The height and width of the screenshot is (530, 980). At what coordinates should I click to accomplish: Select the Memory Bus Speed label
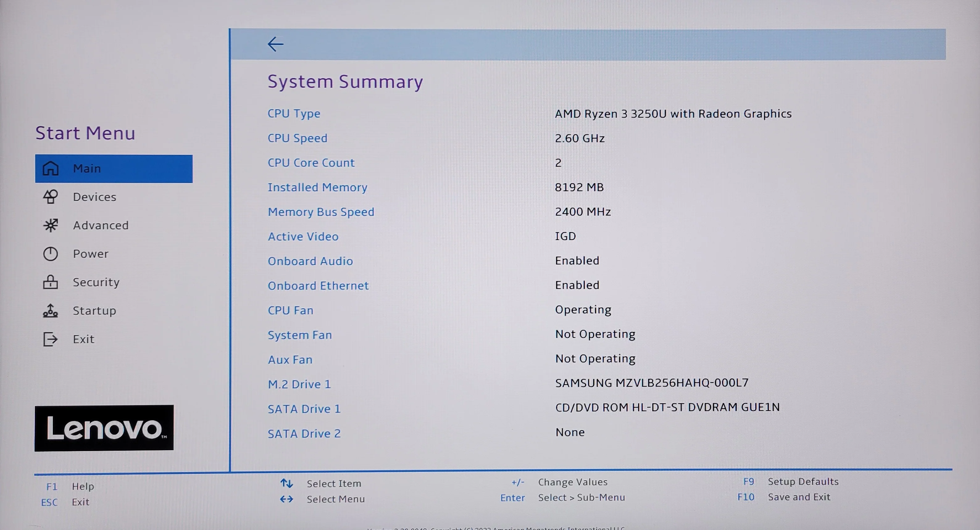click(321, 212)
